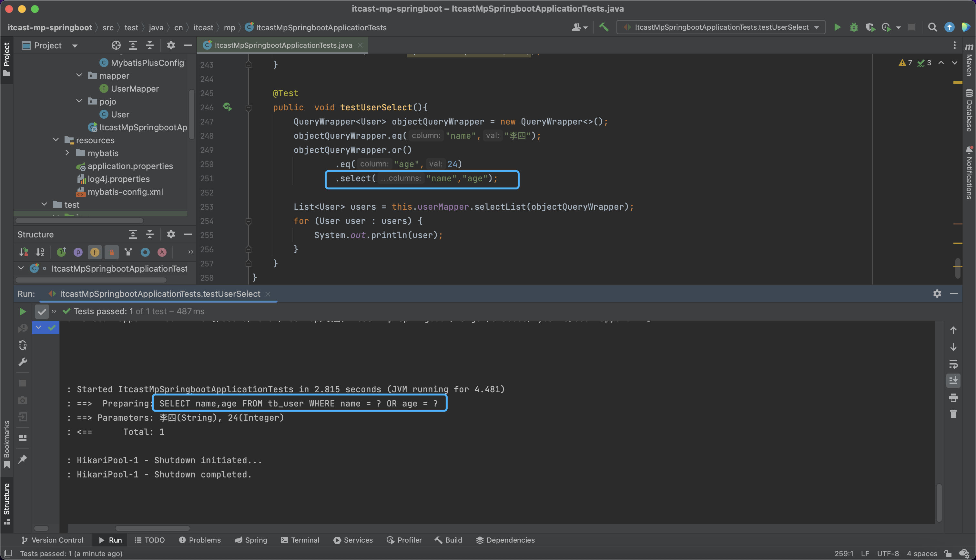Run test with coverage icon

coord(870,27)
